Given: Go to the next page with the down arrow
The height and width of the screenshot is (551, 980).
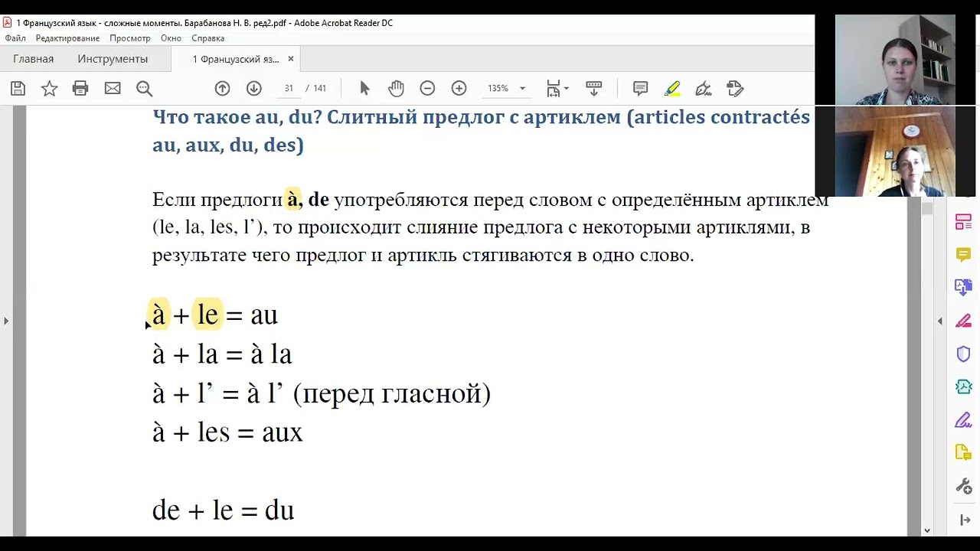Looking at the screenshot, I should (x=254, y=89).
